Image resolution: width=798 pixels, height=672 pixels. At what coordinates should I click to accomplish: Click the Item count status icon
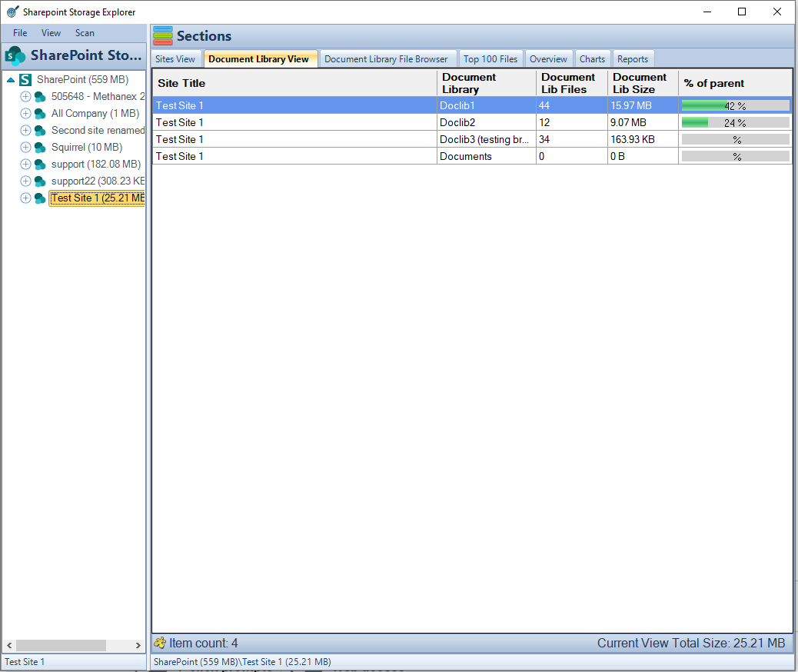point(160,643)
